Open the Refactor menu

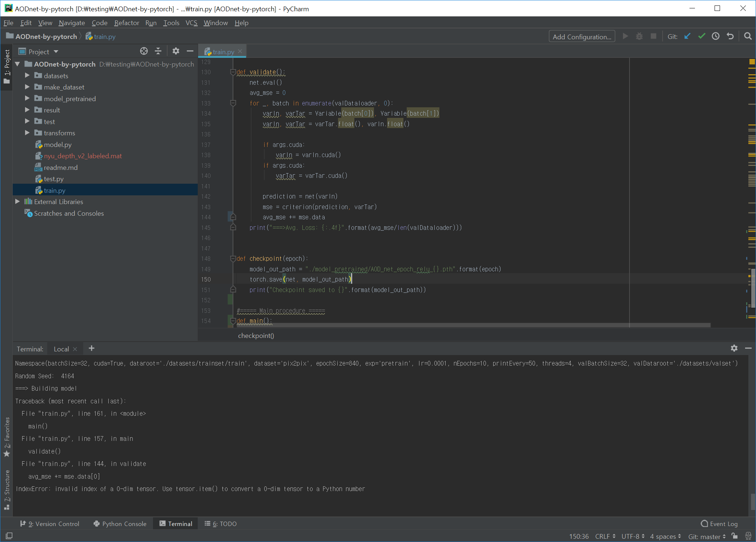(x=126, y=23)
